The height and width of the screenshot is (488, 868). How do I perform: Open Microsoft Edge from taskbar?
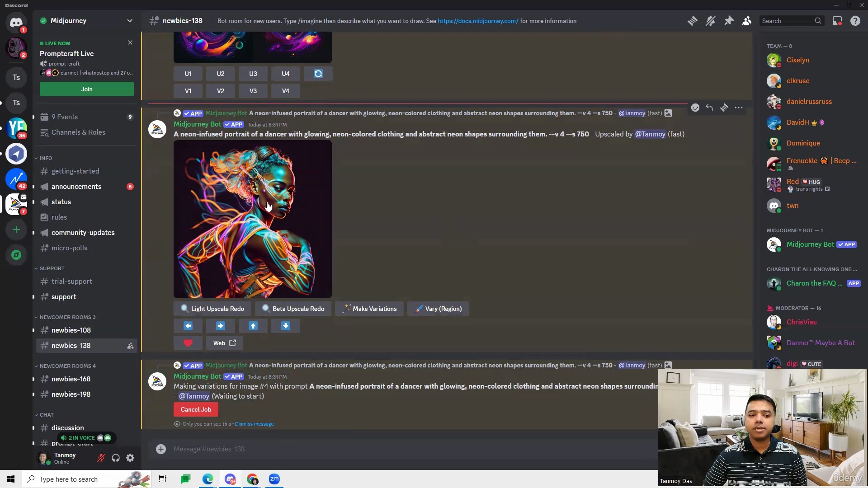coord(208,479)
